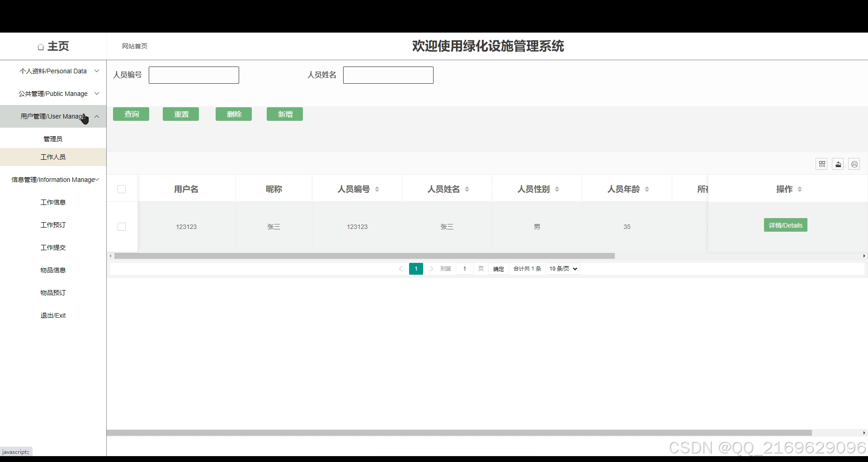Screen dimensions: 868x462
Task: Click 主页 home title
Action: point(58,46)
